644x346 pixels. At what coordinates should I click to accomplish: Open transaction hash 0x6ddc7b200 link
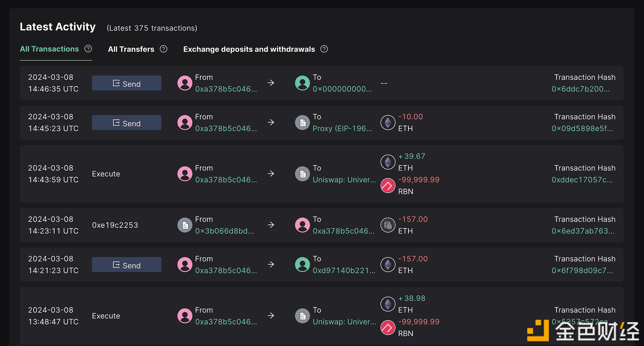(x=581, y=89)
